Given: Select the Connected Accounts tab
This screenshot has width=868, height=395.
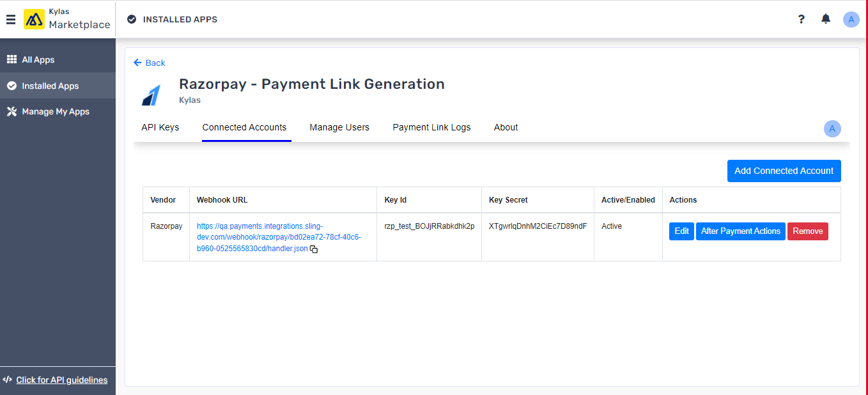Looking at the screenshot, I should pyautogui.click(x=244, y=127).
